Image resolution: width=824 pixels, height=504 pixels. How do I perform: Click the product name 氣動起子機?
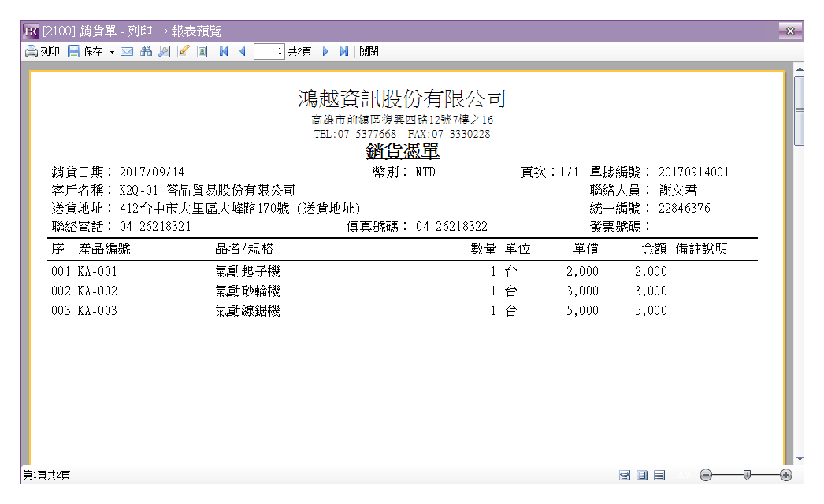(247, 271)
